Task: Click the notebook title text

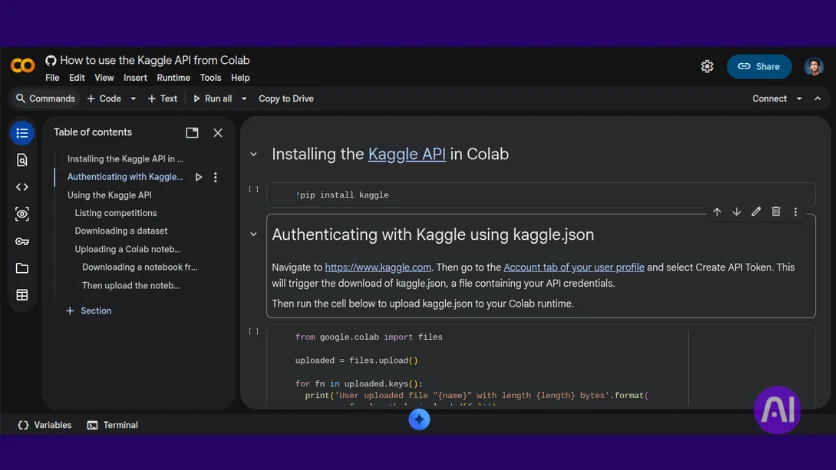Action: tap(155, 60)
